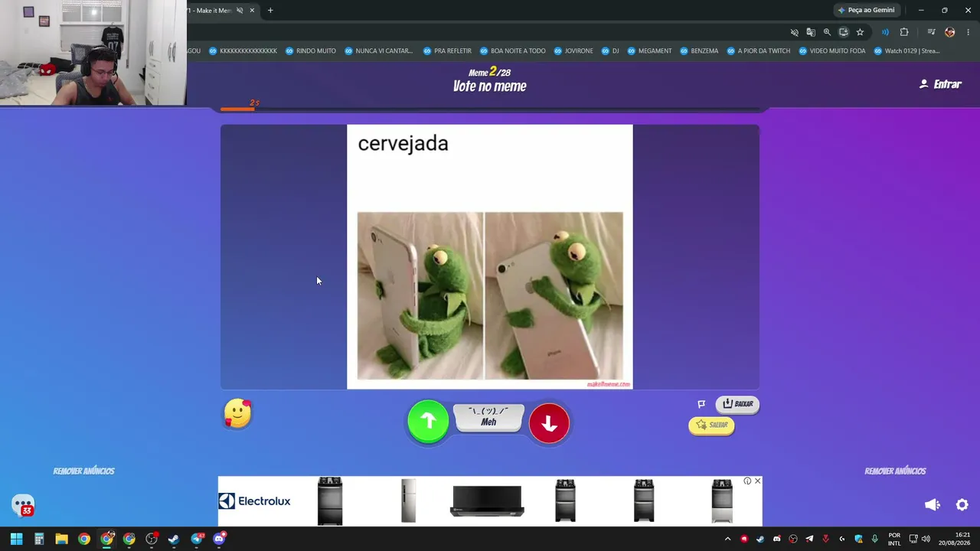Open the emoji reaction picker

click(x=237, y=413)
